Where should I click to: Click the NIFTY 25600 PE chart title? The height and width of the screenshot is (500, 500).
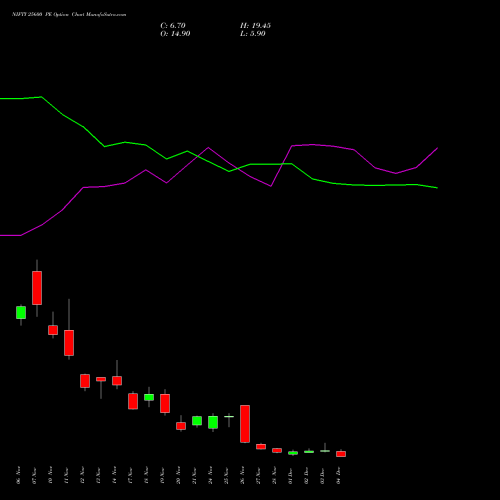[x=69, y=15]
